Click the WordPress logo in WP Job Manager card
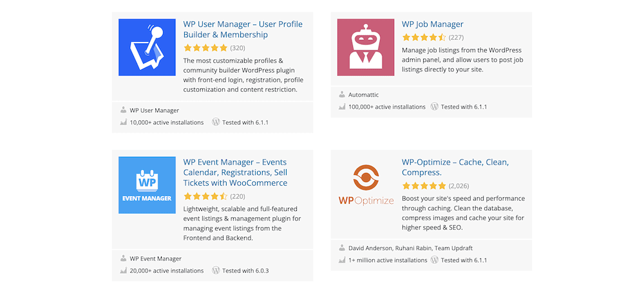 tap(434, 107)
